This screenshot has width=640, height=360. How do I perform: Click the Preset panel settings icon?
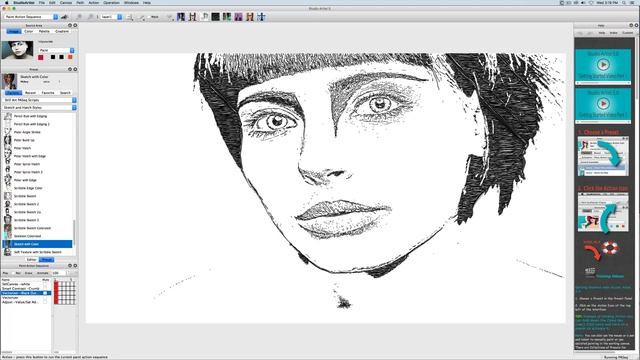point(70,69)
